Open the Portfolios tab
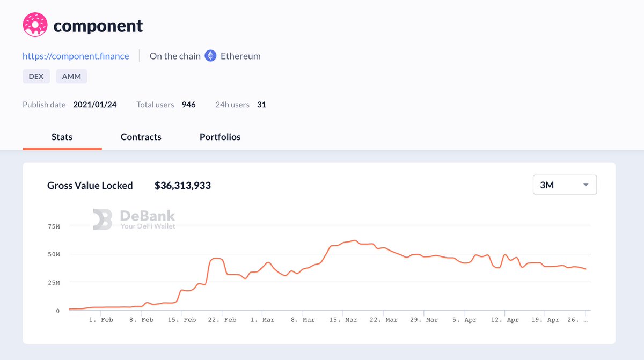This screenshot has width=644, height=360. coord(220,137)
